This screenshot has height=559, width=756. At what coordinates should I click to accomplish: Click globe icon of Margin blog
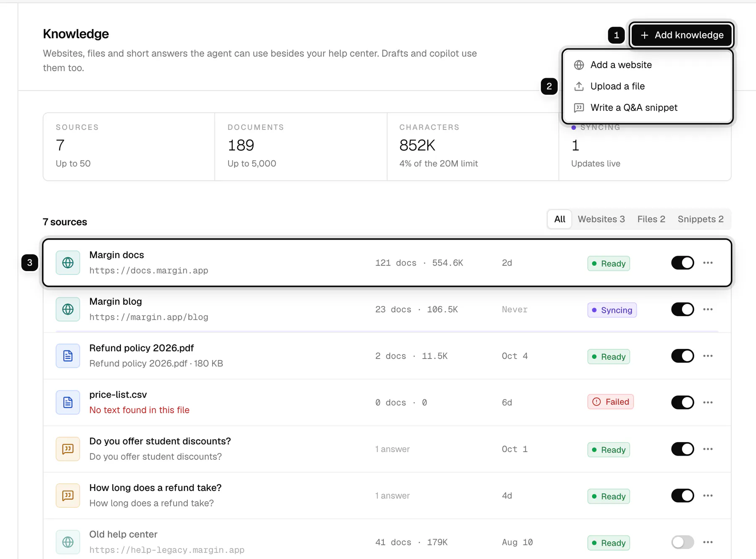[x=68, y=309]
